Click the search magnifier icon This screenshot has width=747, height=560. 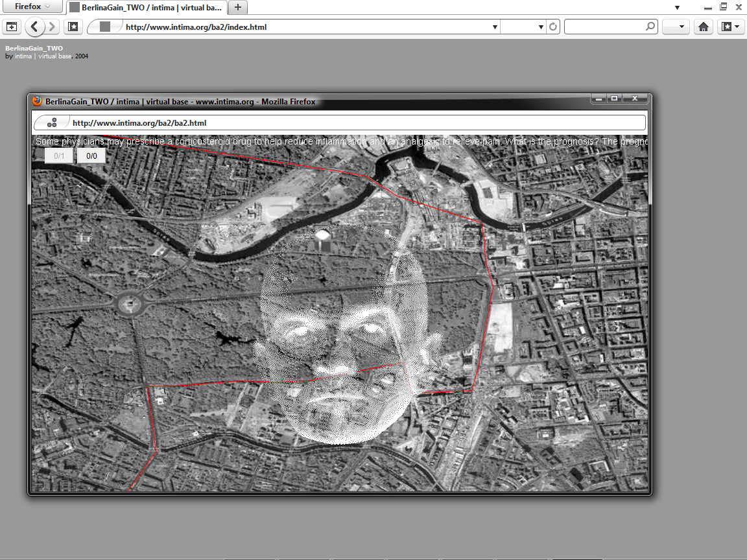click(650, 27)
